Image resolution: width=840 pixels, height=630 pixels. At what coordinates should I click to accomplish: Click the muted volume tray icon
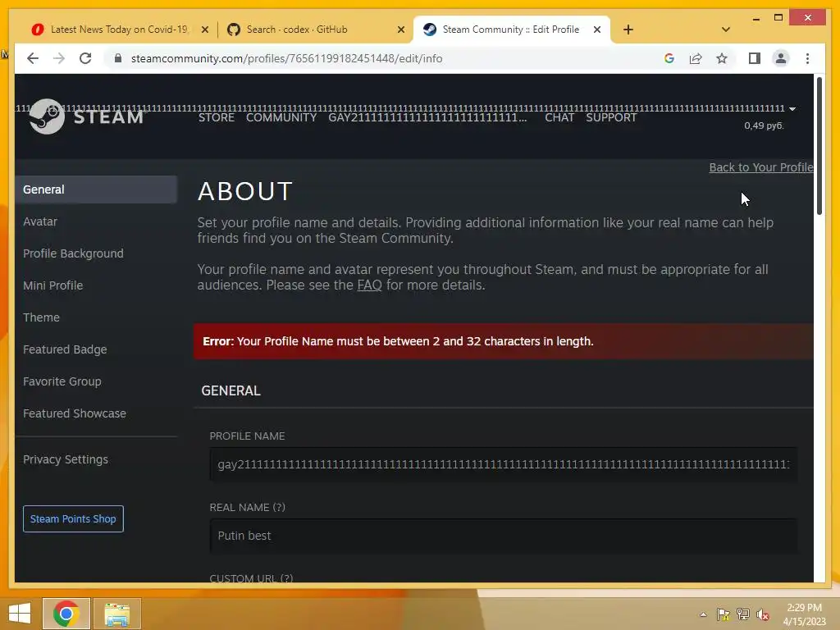[763, 614]
